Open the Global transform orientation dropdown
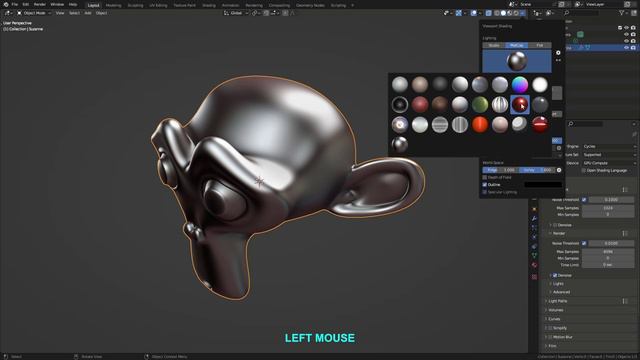Image resolution: width=640 pixels, height=360 pixels. 236,13
